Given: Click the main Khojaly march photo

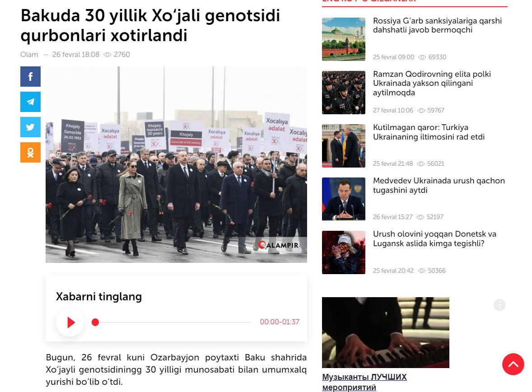Looking at the screenshot, I should pos(177,164).
